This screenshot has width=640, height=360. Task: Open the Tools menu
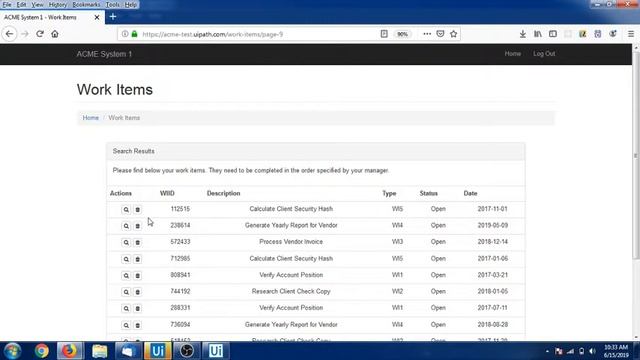[112, 4]
